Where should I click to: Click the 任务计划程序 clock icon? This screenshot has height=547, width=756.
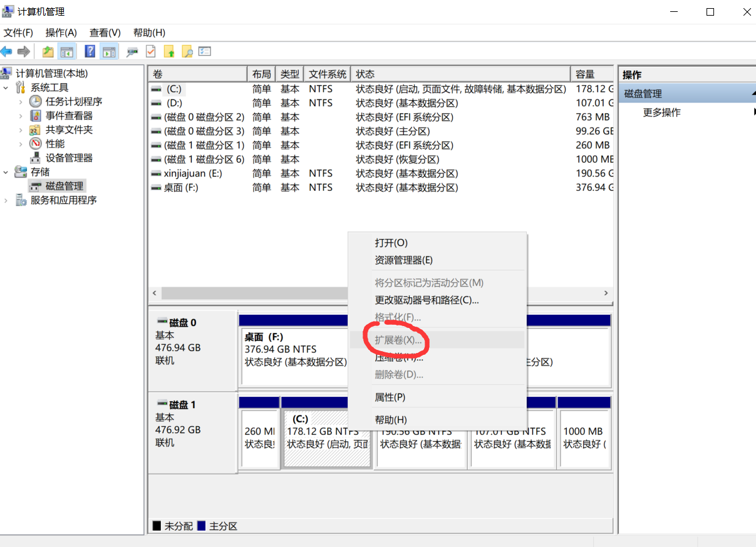coord(36,101)
